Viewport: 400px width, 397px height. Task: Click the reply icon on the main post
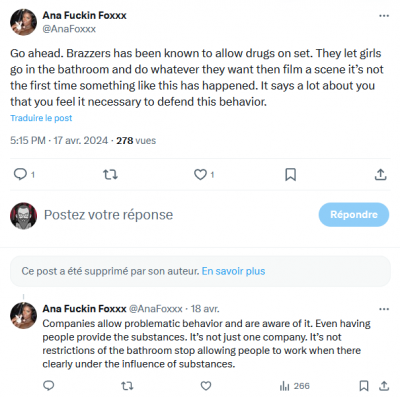pos(20,174)
